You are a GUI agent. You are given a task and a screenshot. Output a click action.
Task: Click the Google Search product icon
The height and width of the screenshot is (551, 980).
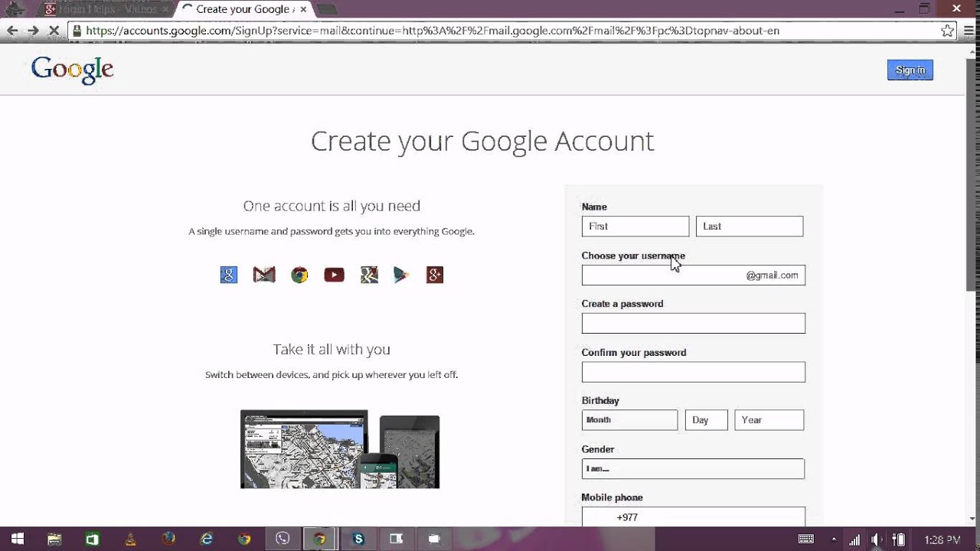tap(228, 275)
